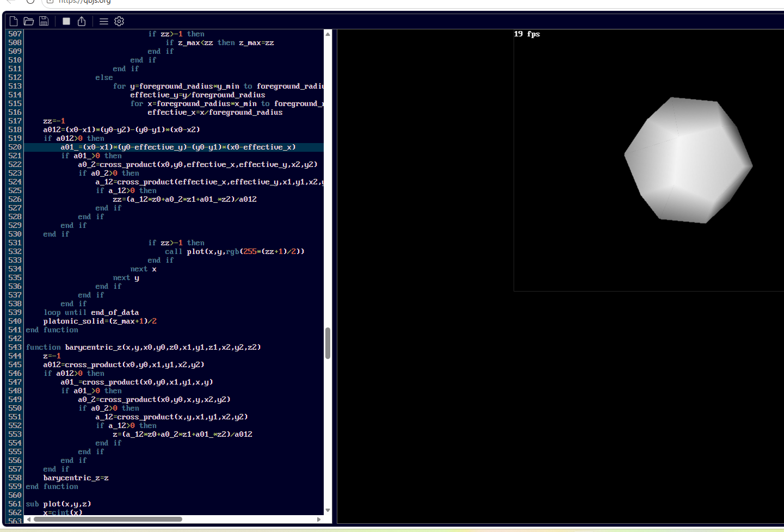This screenshot has height=532, width=784.
Task: Click the line "z=-1" on line 544
Action: click(x=52, y=356)
